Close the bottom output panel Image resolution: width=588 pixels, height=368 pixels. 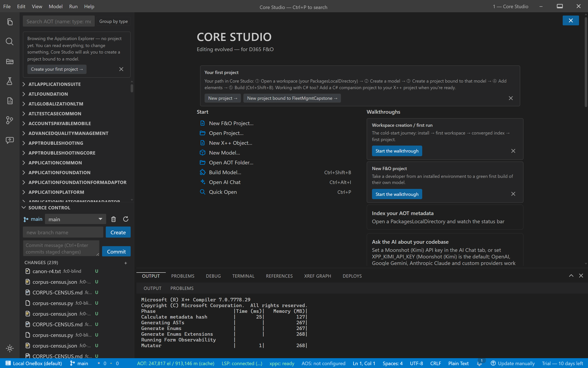click(581, 276)
